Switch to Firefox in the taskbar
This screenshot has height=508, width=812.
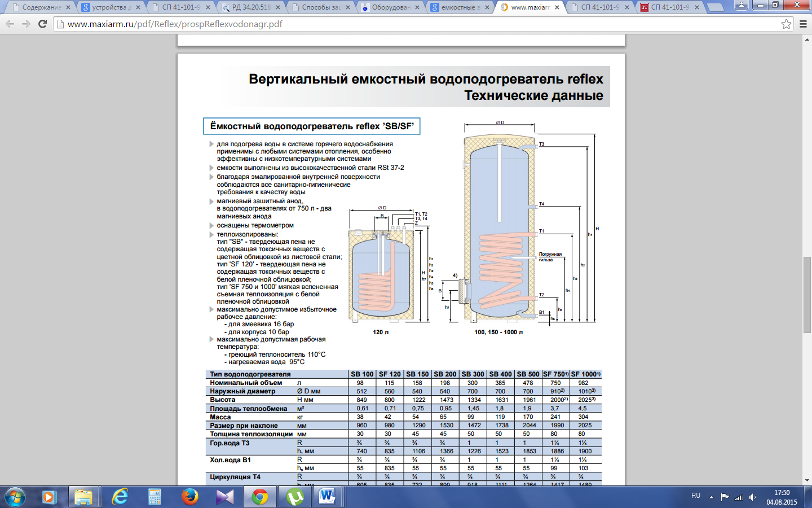click(x=190, y=497)
